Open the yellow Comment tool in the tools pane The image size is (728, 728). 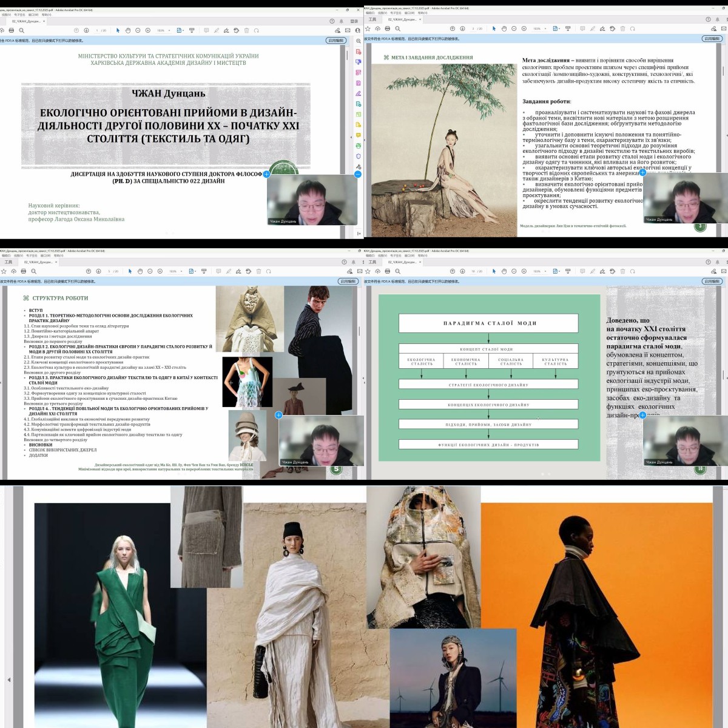click(x=358, y=135)
